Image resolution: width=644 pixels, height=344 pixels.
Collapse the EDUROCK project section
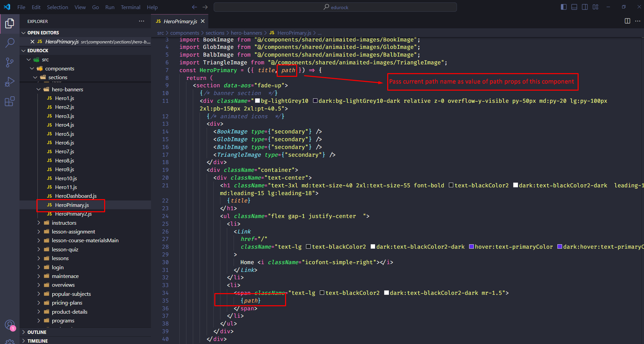pyautogui.click(x=85, y=51)
